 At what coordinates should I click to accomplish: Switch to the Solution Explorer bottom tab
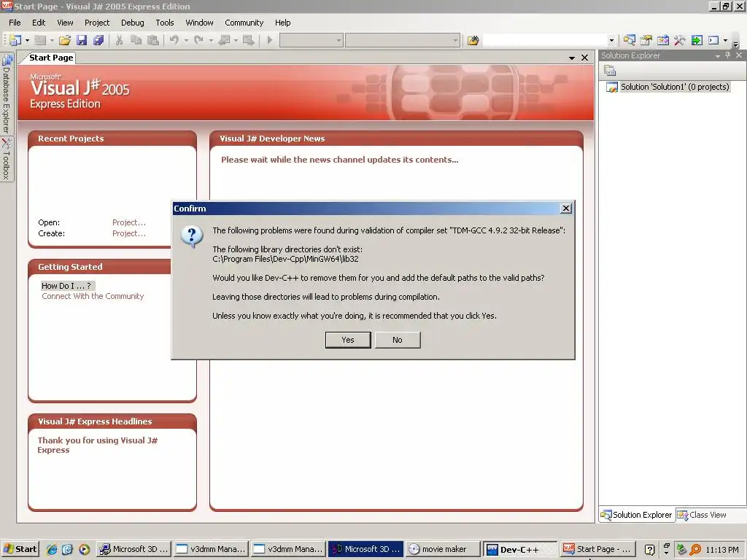point(637,515)
